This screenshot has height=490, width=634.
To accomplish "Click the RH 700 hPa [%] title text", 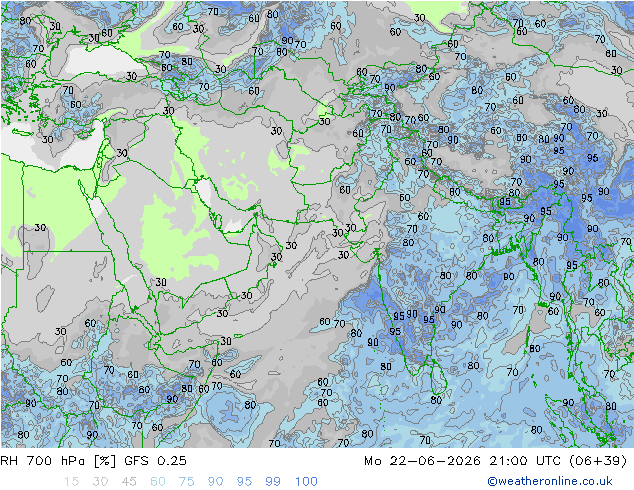I will (58, 461).
